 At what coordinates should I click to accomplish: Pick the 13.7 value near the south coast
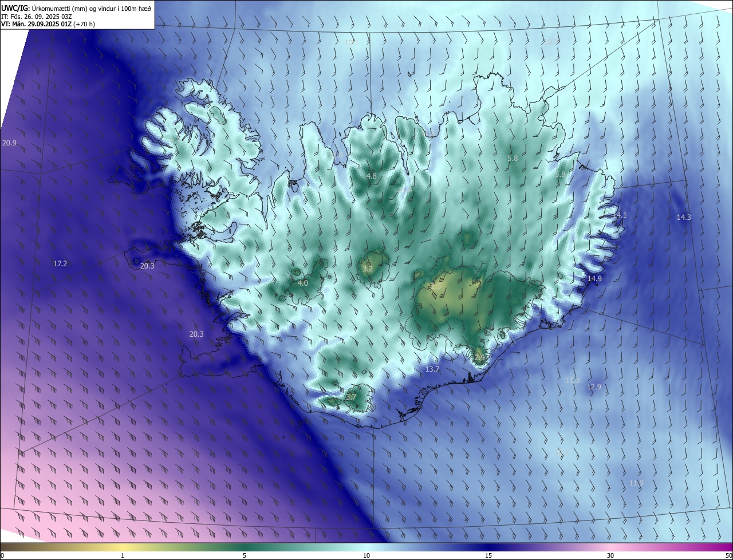[432, 370]
